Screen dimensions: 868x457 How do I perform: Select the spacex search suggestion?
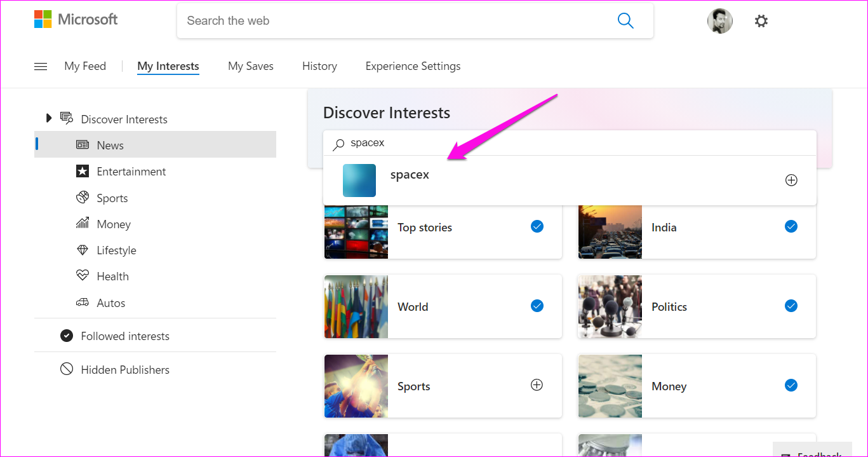[x=410, y=175]
